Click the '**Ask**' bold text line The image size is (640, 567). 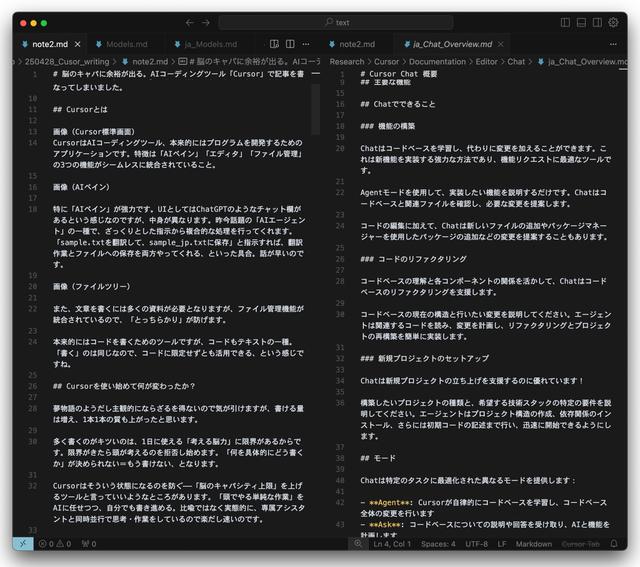point(386,525)
